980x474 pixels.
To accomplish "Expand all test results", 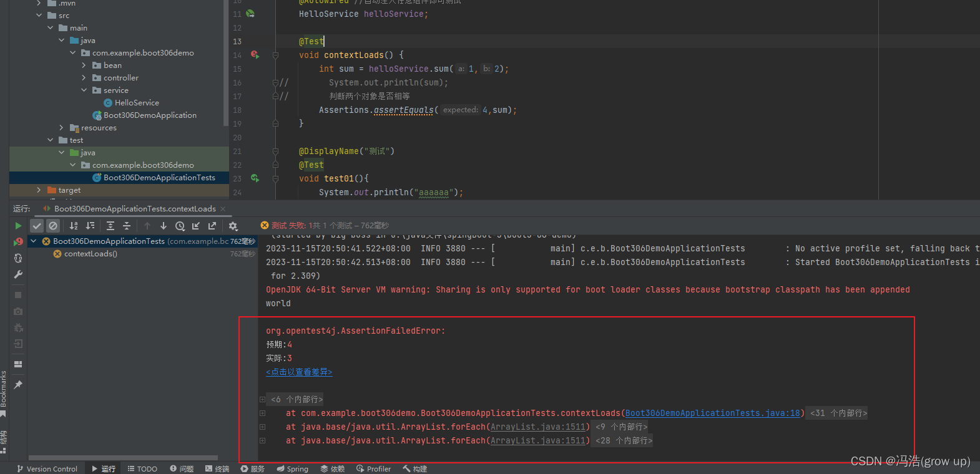I will pyautogui.click(x=110, y=226).
